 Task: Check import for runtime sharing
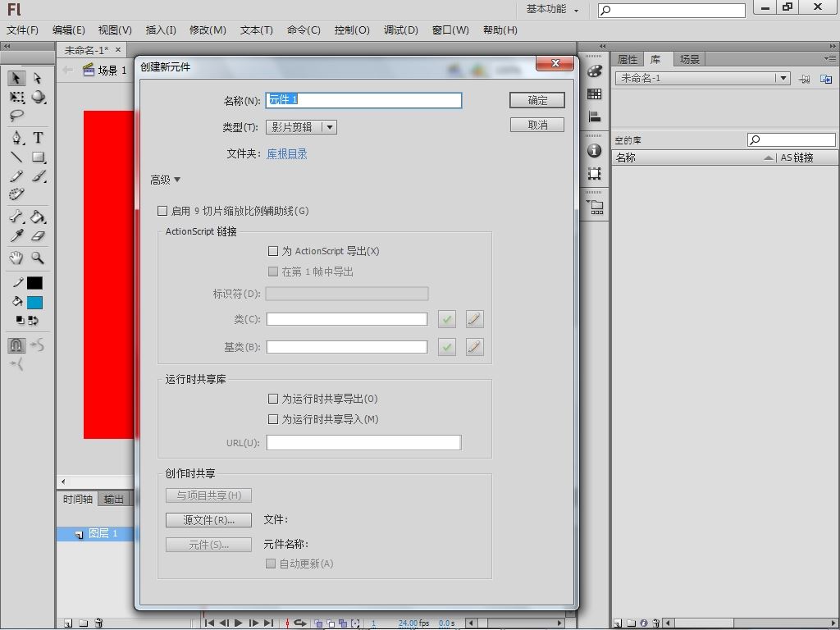(x=273, y=419)
